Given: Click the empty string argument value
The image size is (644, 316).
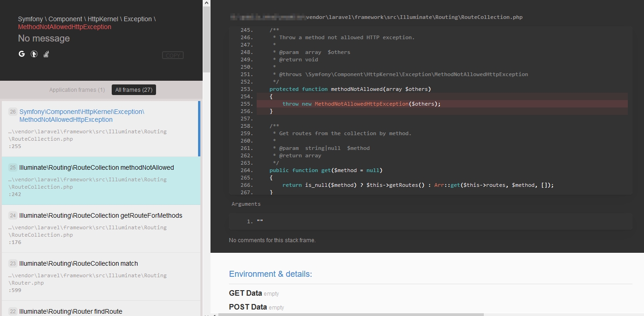Looking at the screenshot, I should (261, 221).
